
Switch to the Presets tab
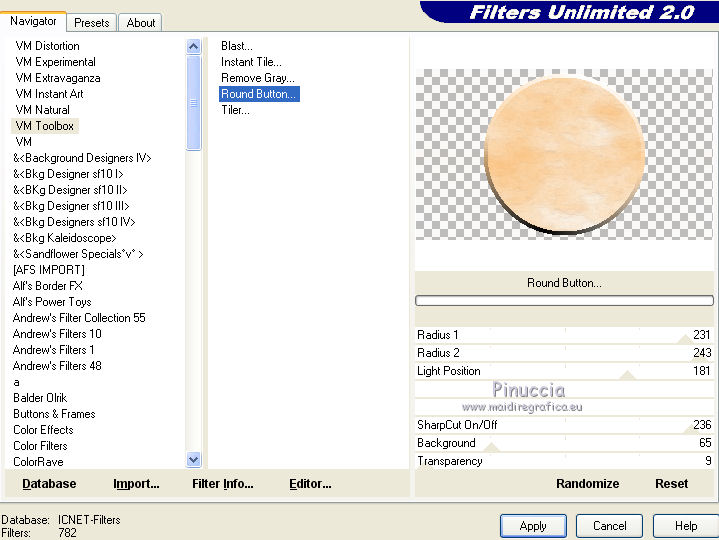pos(92,22)
